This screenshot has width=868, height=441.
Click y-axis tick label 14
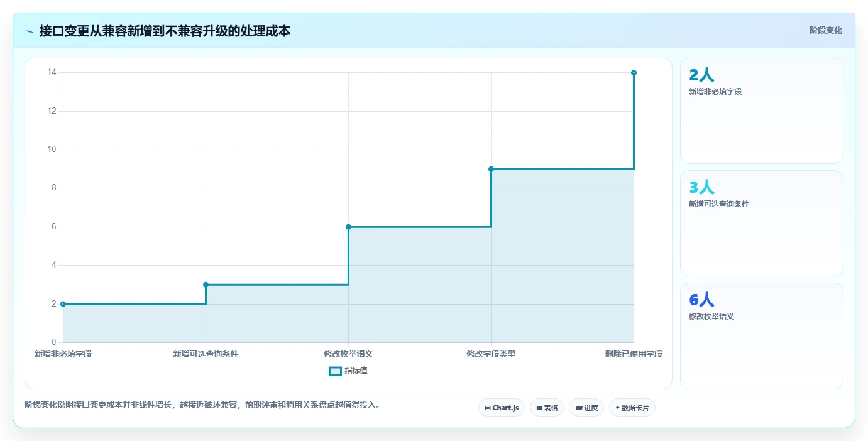coord(52,72)
